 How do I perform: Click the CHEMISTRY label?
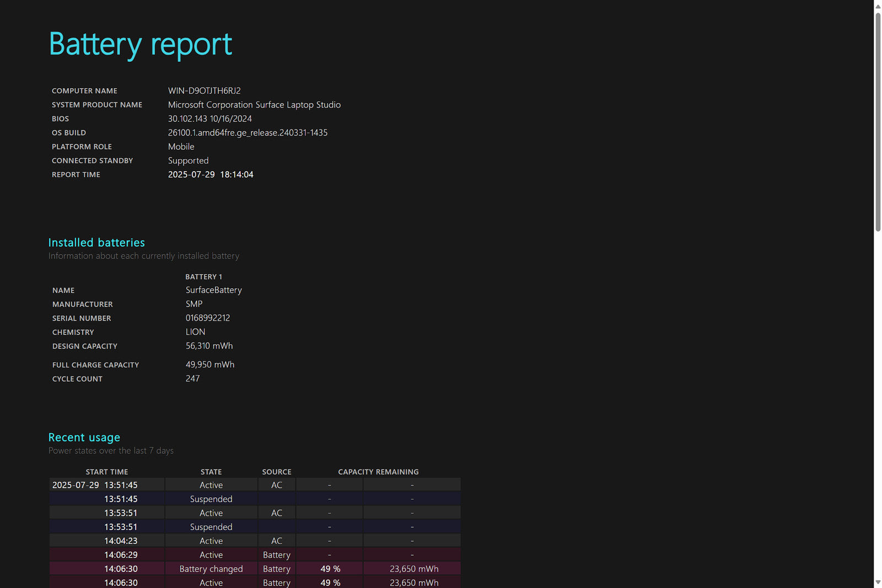click(x=73, y=332)
